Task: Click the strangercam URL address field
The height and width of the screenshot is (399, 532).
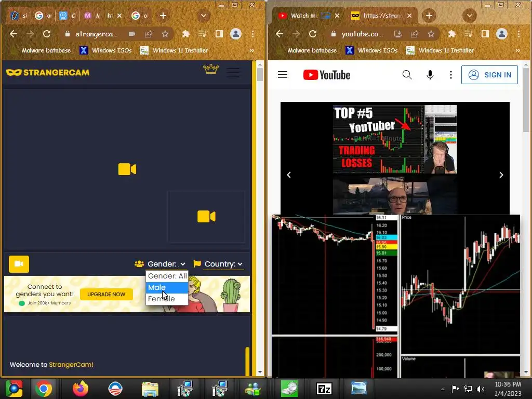Action: coord(96,34)
